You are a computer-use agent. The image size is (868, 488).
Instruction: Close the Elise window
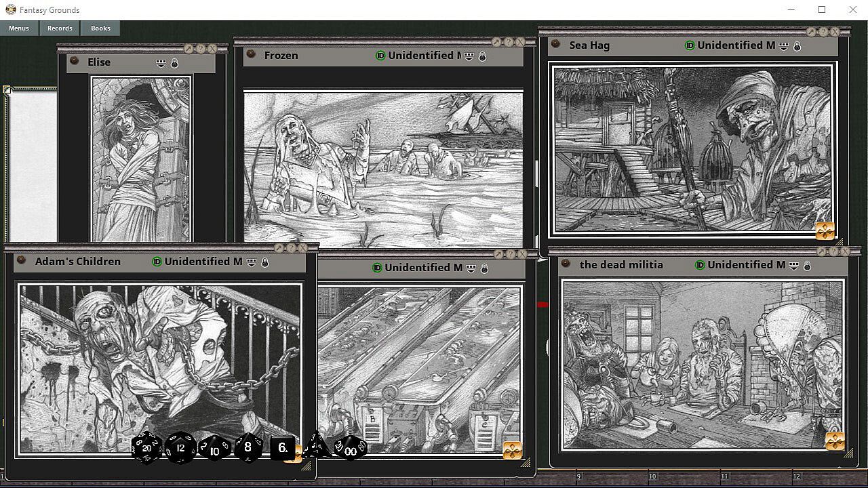212,49
